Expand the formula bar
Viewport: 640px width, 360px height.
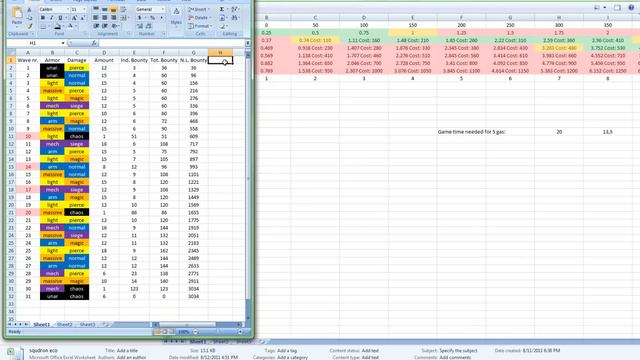pos(247,43)
